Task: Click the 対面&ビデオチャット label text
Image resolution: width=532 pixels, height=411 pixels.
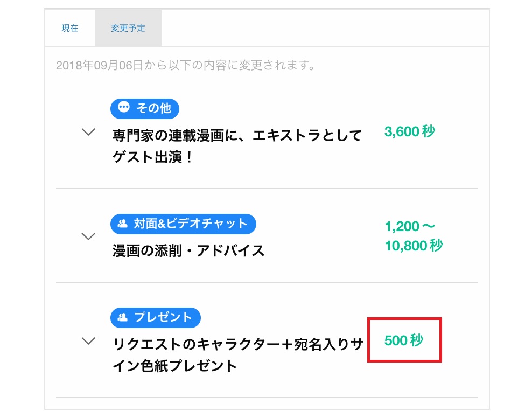Action: [x=190, y=224]
